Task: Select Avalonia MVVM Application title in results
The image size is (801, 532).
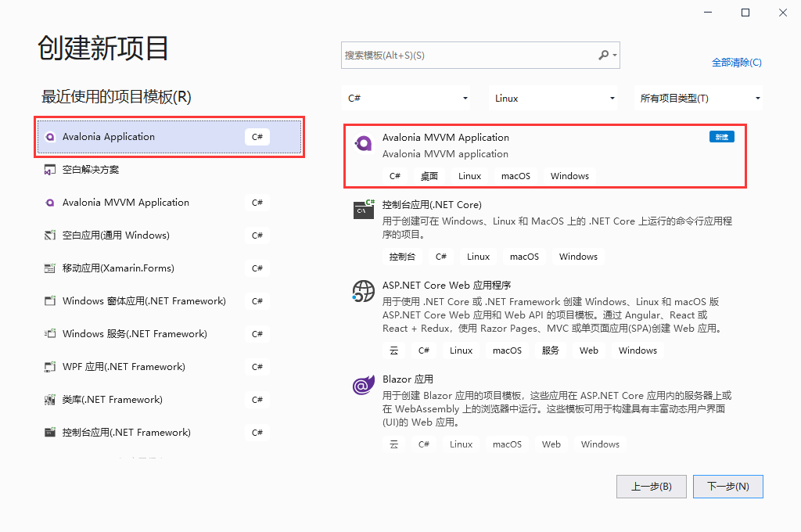Action: pyautogui.click(x=445, y=138)
